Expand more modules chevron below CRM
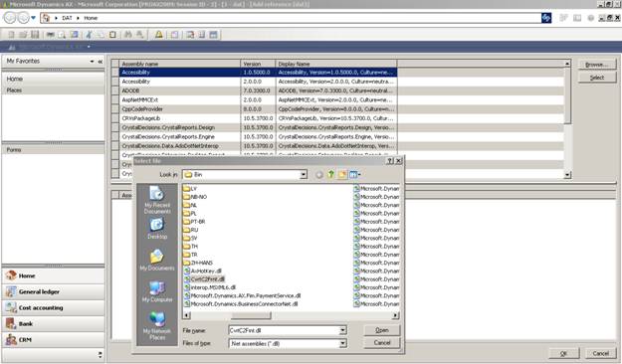Screen dimensions: 622x364 100,354
